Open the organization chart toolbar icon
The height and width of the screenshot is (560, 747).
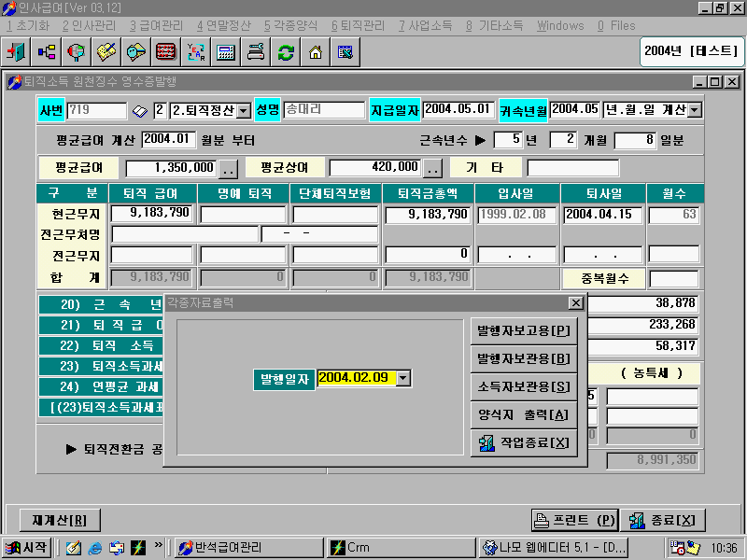coord(46,53)
